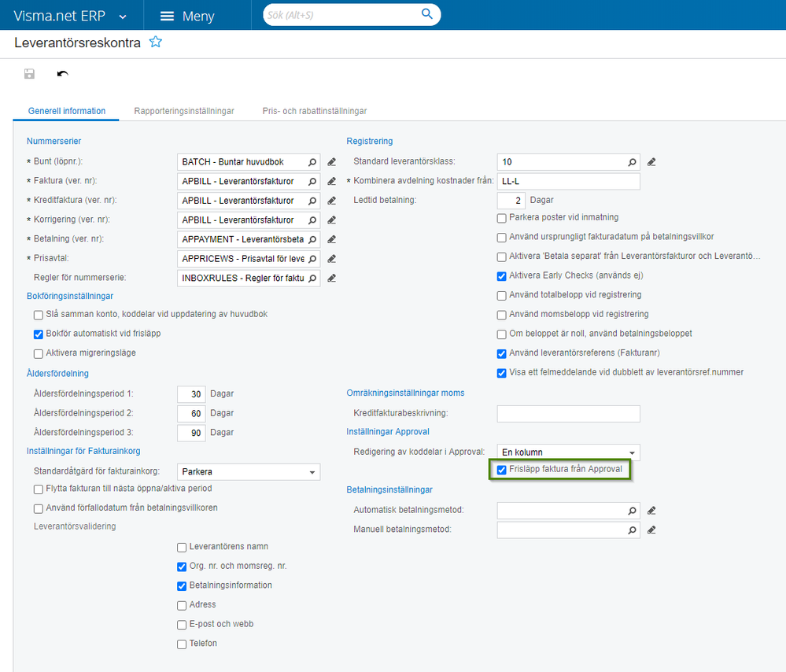786x672 pixels.
Task: Open lookup for Prisavtal field
Action: (x=312, y=259)
